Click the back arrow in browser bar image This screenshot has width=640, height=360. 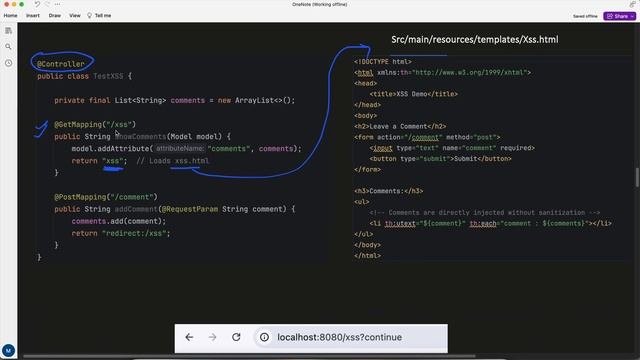[x=189, y=337]
